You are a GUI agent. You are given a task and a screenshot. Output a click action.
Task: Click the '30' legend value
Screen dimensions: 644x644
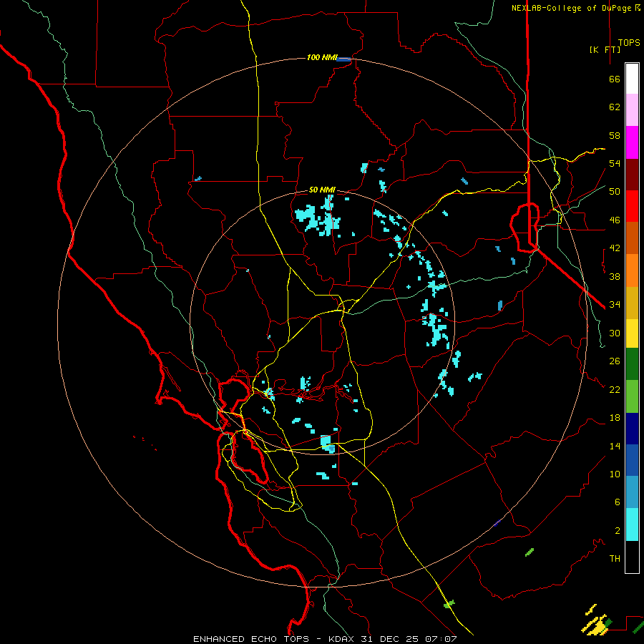[615, 333]
